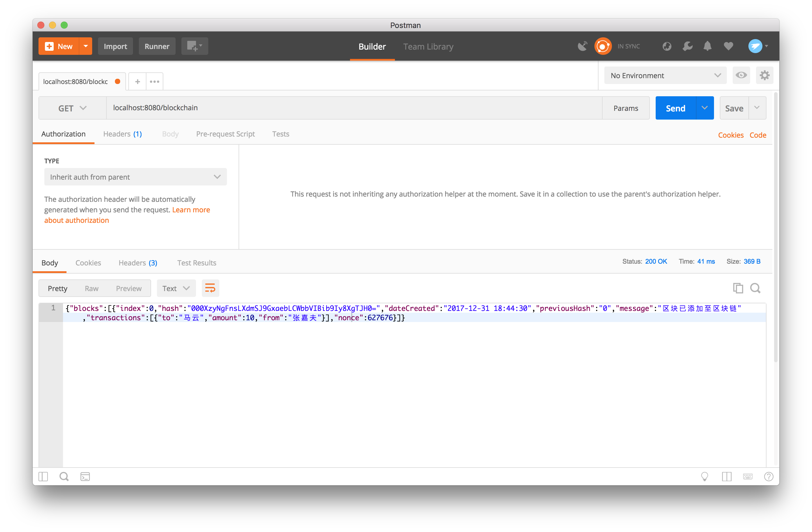Open the help question mark icon
The height and width of the screenshot is (532, 812).
(x=769, y=476)
